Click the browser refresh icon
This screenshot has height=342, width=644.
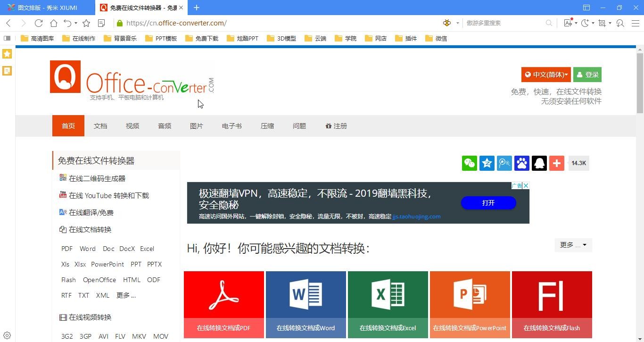point(39,23)
